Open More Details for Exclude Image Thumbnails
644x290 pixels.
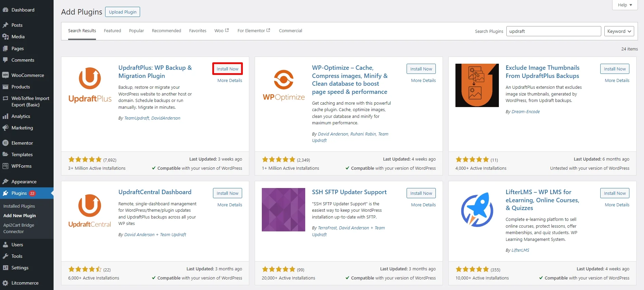(x=617, y=81)
